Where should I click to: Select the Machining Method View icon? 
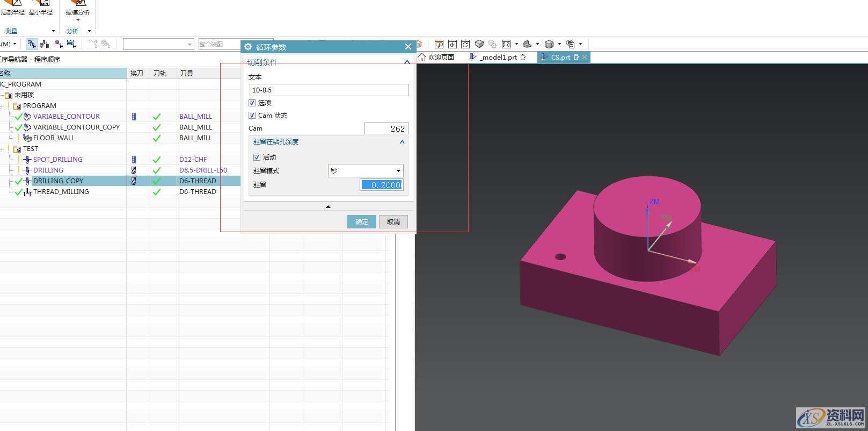(x=71, y=44)
